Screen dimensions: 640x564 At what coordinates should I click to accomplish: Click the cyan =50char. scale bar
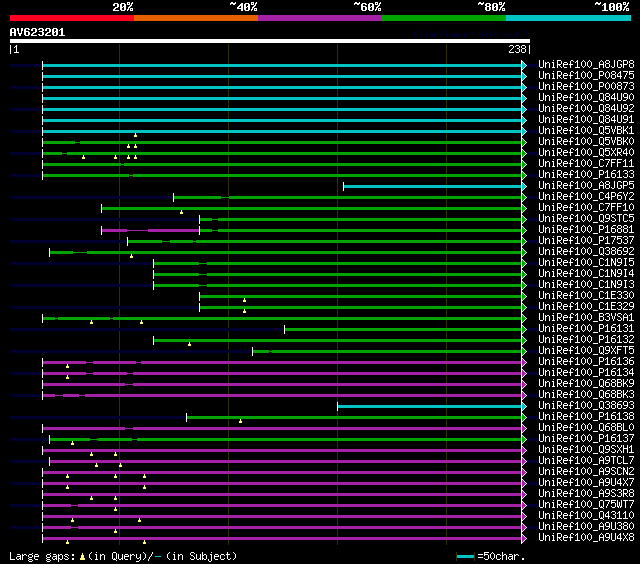pyautogui.click(x=465, y=556)
